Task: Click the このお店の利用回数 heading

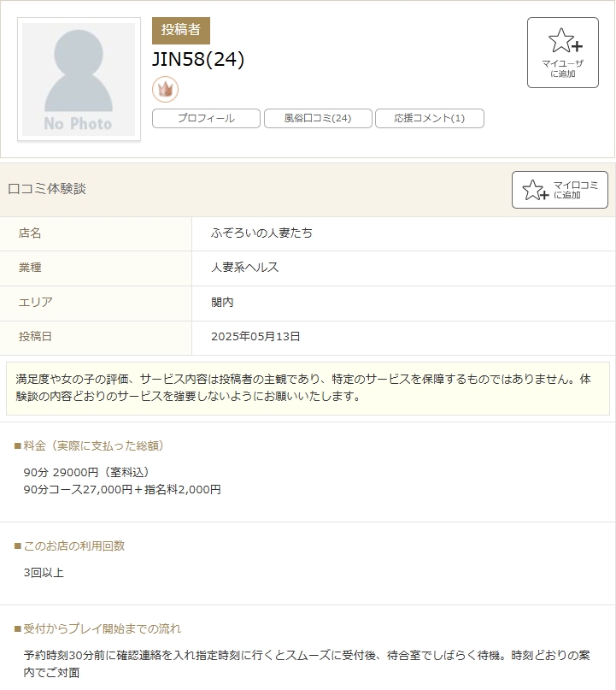Action: 73,546
